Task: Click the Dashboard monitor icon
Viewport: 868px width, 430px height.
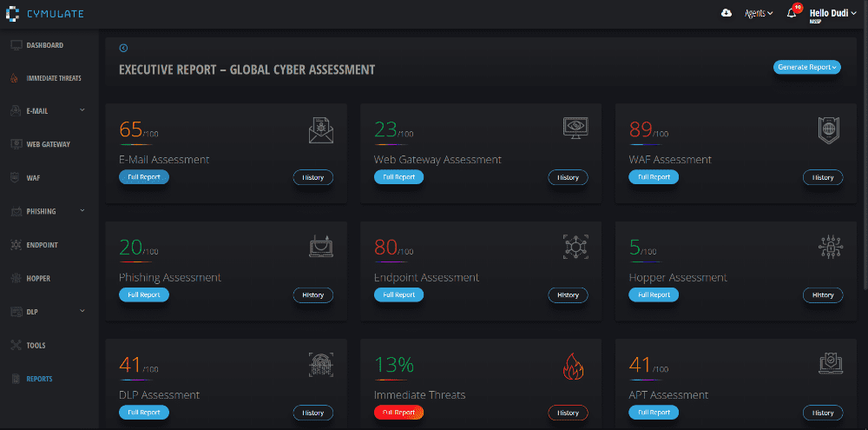Action: pyautogui.click(x=16, y=45)
